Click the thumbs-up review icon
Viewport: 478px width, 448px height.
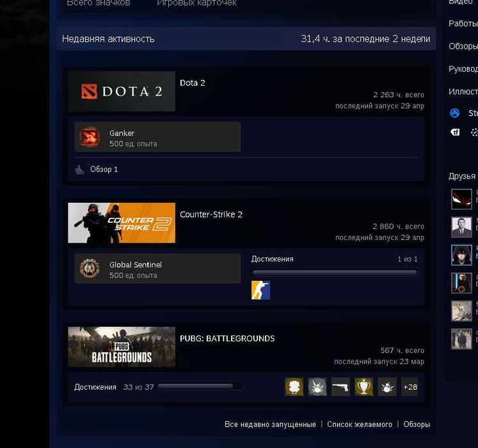point(79,170)
